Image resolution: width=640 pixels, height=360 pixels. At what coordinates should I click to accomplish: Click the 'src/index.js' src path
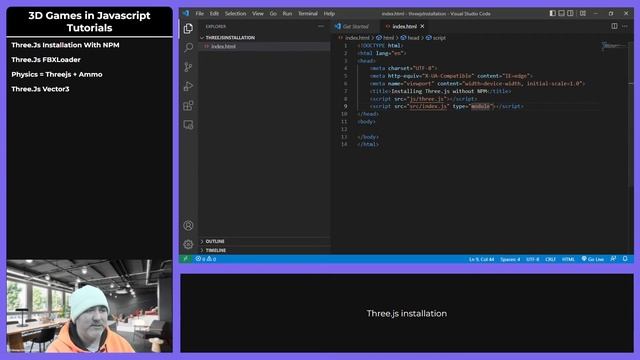tap(428, 106)
